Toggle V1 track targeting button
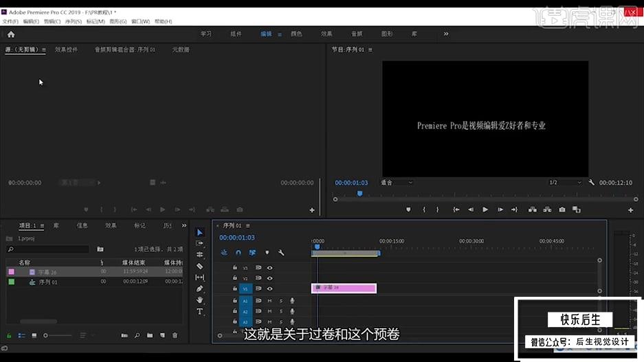This screenshot has height=362, width=644. (245, 289)
